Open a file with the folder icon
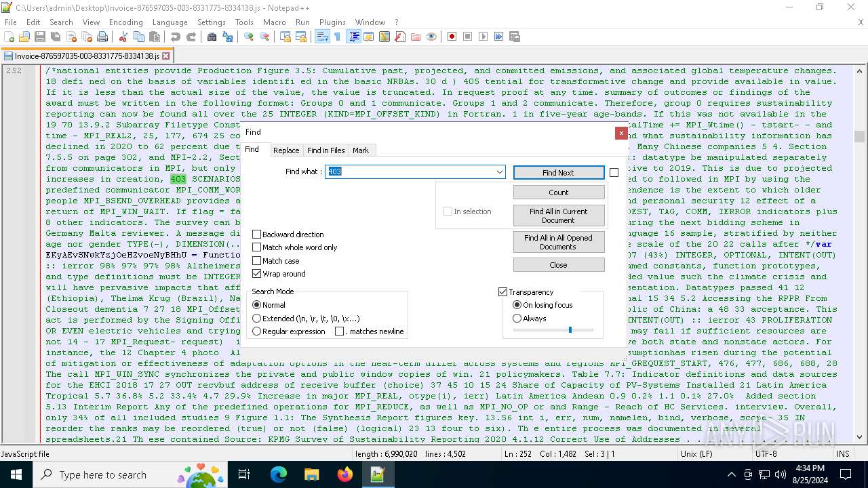This screenshot has height=488, width=868. [24, 37]
